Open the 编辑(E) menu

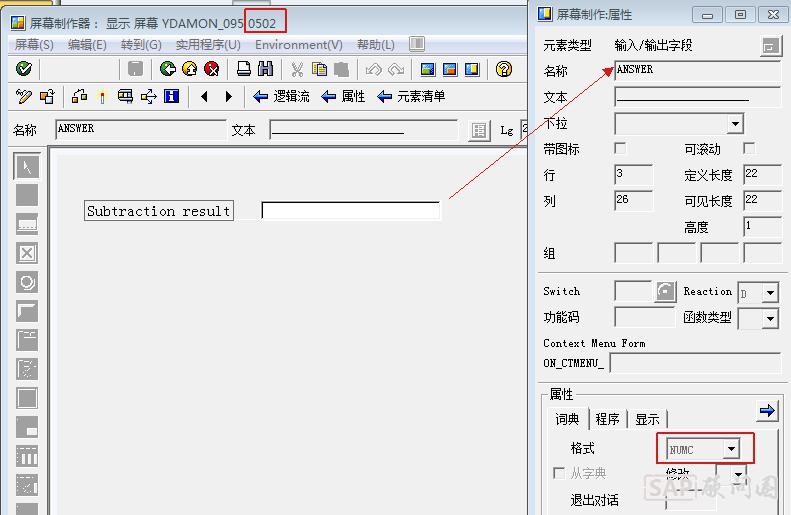click(x=87, y=45)
